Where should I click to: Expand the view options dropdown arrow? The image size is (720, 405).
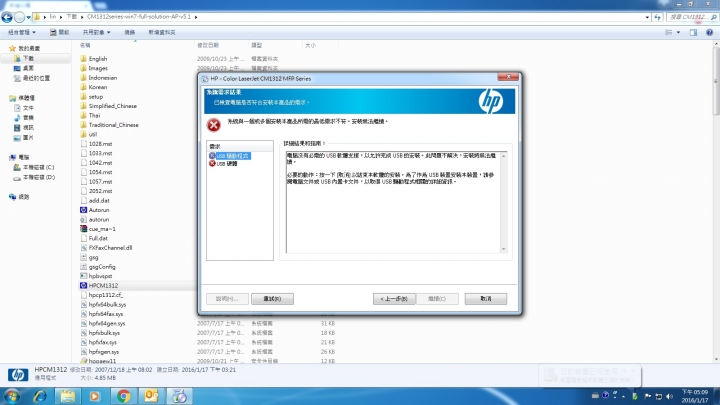(678, 32)
